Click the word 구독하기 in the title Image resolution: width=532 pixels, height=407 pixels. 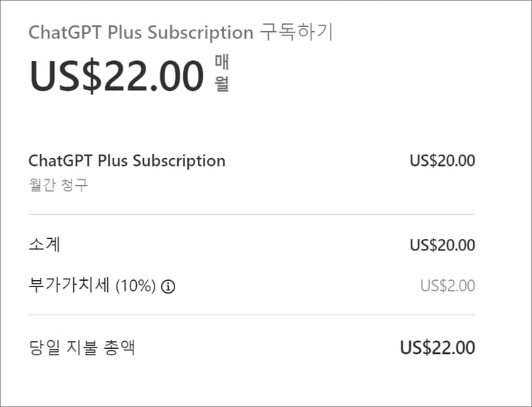[297, 32]
